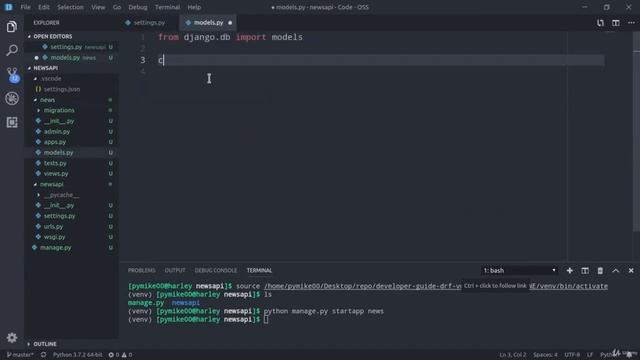The height and width of the screenshot is (360, 640).
Task: Click the VS Code logo in title bar
Action: pyautogui.click(x=8, y=7)
